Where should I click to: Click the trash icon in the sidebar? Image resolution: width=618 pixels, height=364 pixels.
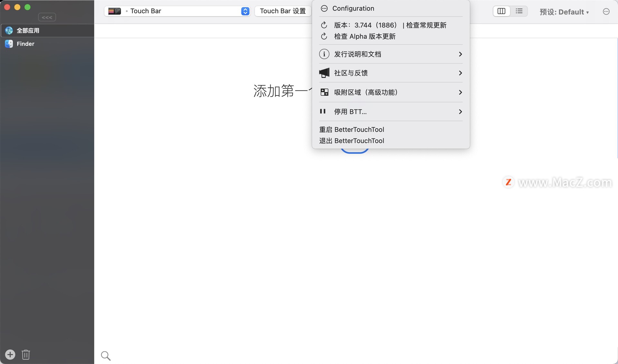[26, 354]
